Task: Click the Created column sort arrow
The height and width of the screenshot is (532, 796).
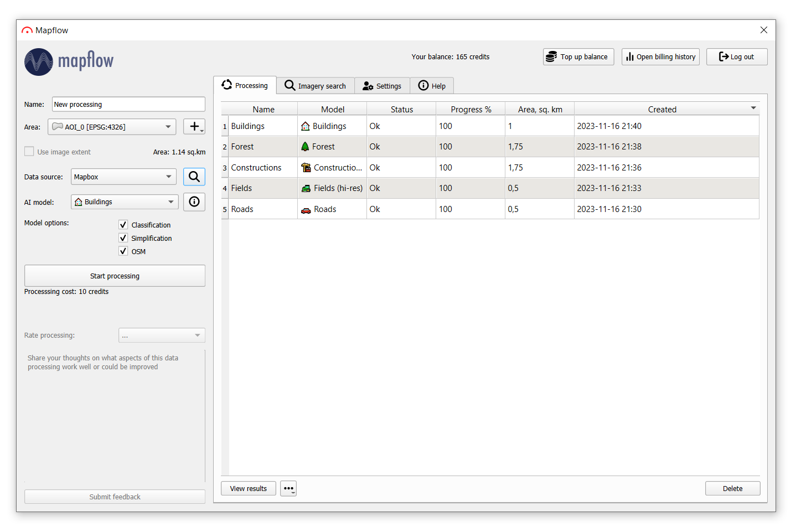Action: tap(753, 108)
